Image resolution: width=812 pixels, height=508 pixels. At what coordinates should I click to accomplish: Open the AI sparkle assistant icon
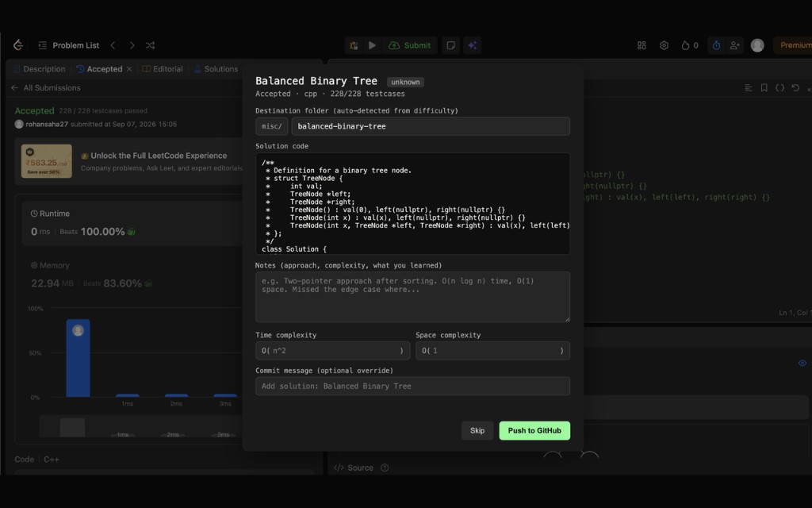(473, 45)
